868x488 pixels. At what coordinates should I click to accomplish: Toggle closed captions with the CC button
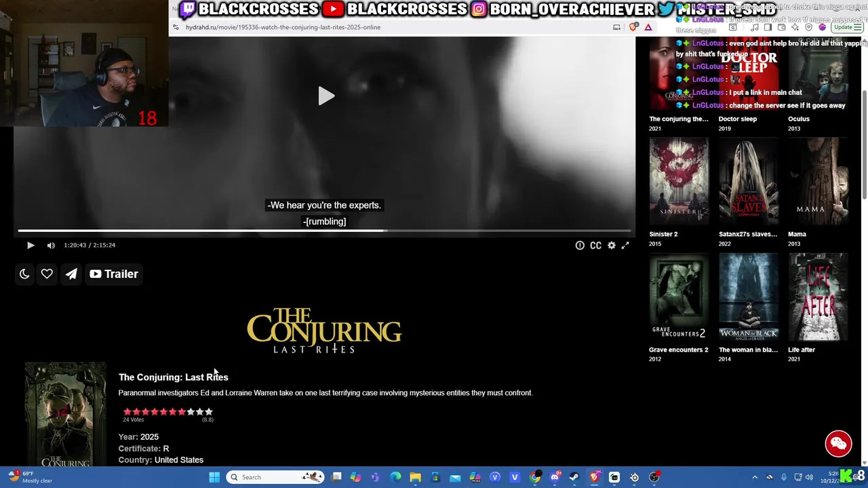(x=595, y=245)
